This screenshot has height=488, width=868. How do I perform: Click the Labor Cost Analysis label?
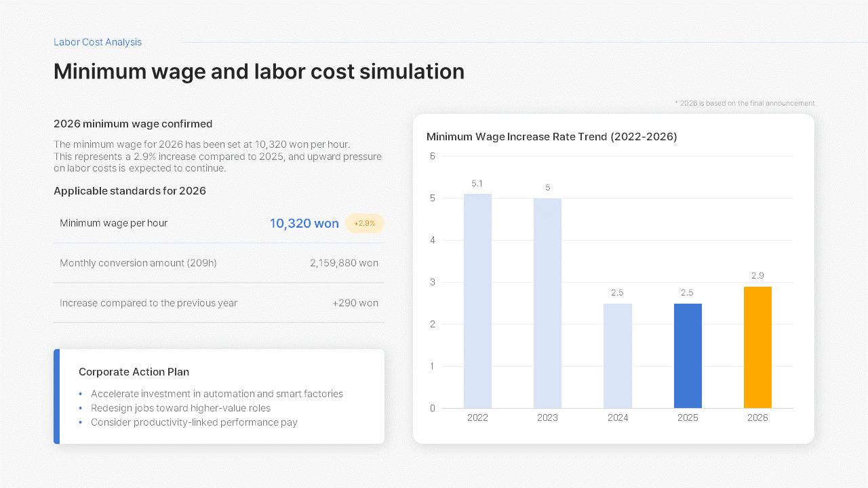98,42
